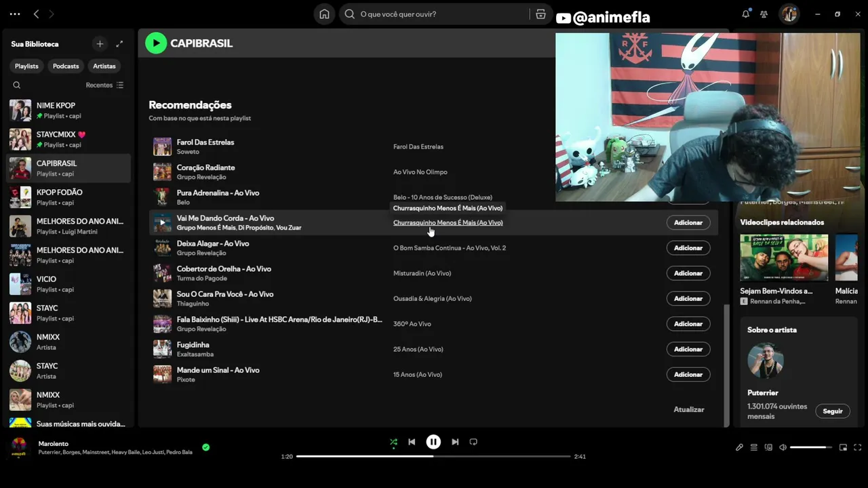Image resolution: width=868 pixels, height=488 pixels.
Task: Skip to next track
Action: (455, 442)
